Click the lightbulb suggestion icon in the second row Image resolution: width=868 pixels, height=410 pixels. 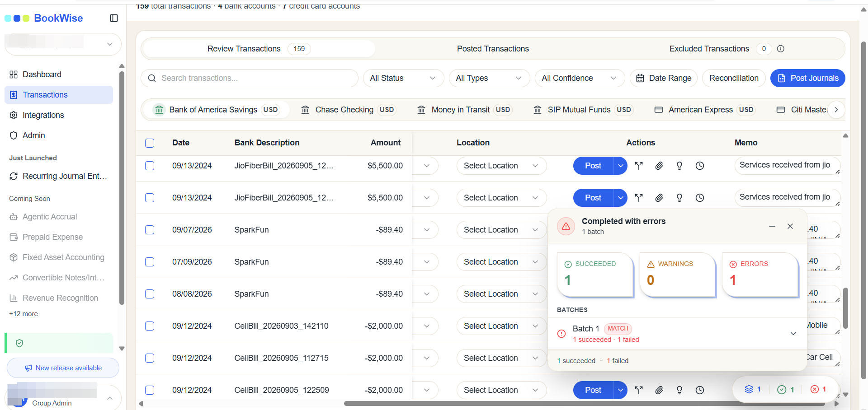pos(679,198)
